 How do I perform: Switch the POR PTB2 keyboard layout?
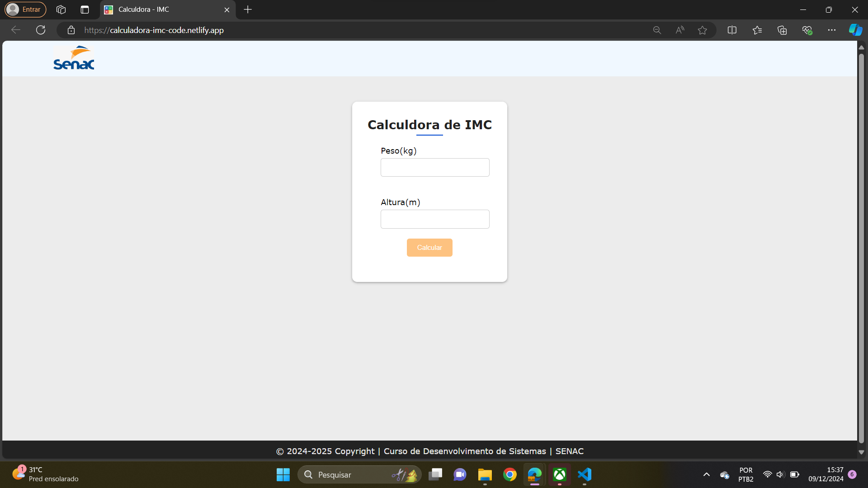746,474
